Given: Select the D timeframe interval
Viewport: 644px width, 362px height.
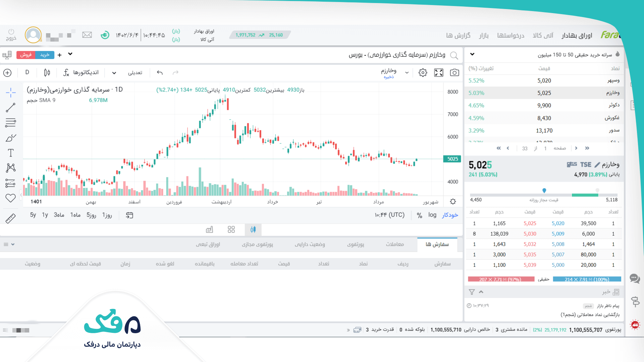Looking at the screenshot, I should (x=27, y=72).
